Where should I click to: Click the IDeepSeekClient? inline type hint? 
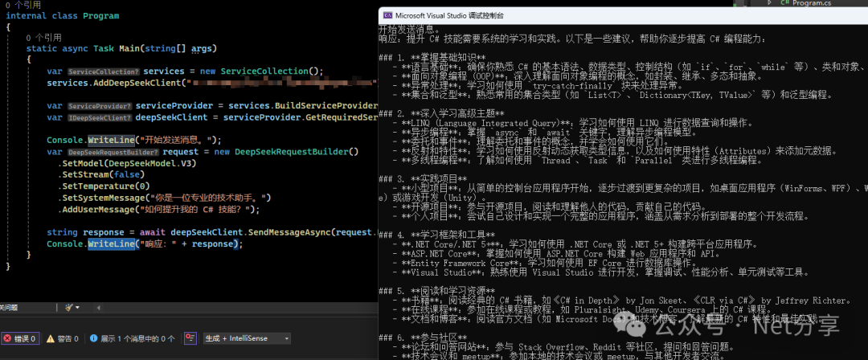pyautogui.click(x=100, y=117)
